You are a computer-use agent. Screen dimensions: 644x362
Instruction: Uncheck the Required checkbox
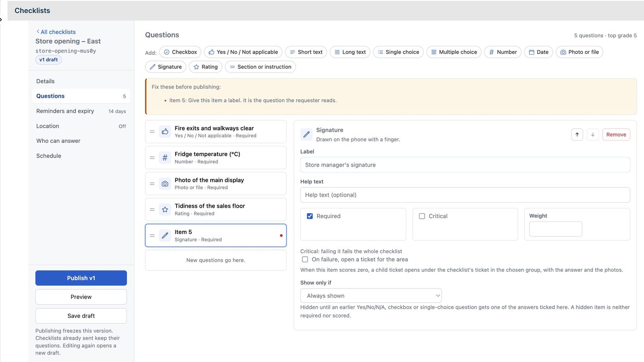pyautogui.click(x=310, y=216)
